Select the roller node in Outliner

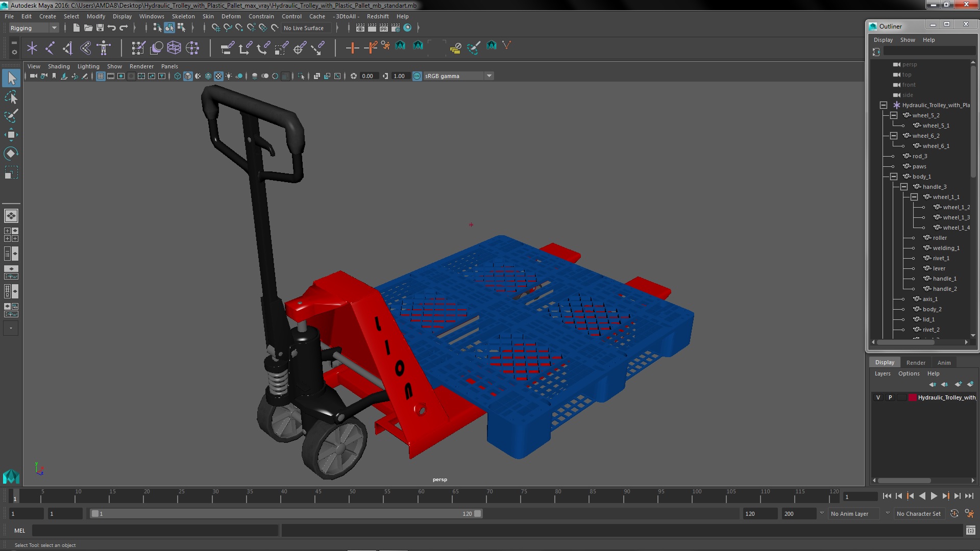(939, 238)
